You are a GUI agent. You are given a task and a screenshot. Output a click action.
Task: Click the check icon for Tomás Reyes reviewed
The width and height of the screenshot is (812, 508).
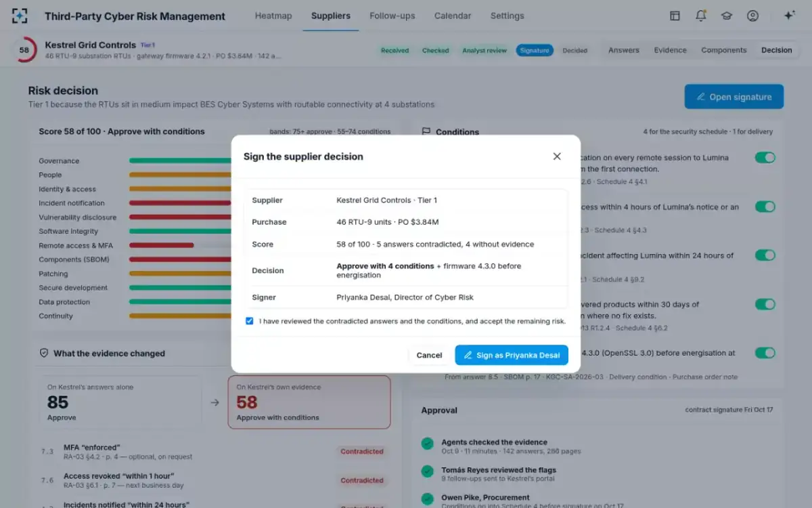coord(427,471)
